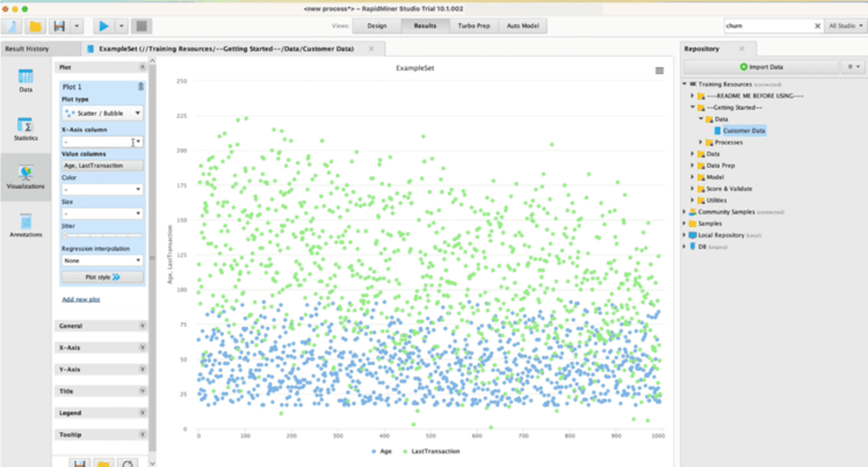Open the Turbo Prep tab

(x=474, y=26)
